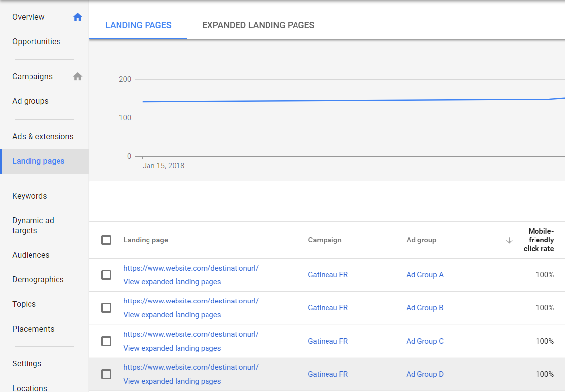Open Gatineau FR campaign in Ad Group D row
This screenshot has height=392, width=565.
328,374
